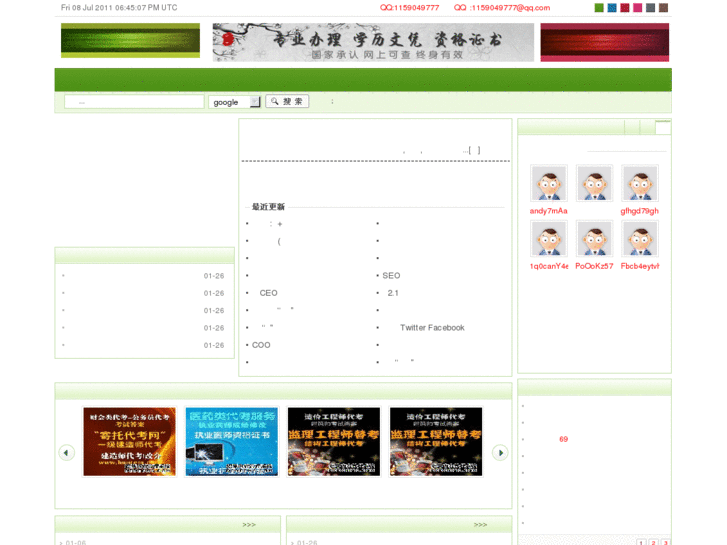Viewport: 727px width, 545px height.
Task: Click the andy7mAa username link
Action: pyautogui.click(x=548, y=211)
